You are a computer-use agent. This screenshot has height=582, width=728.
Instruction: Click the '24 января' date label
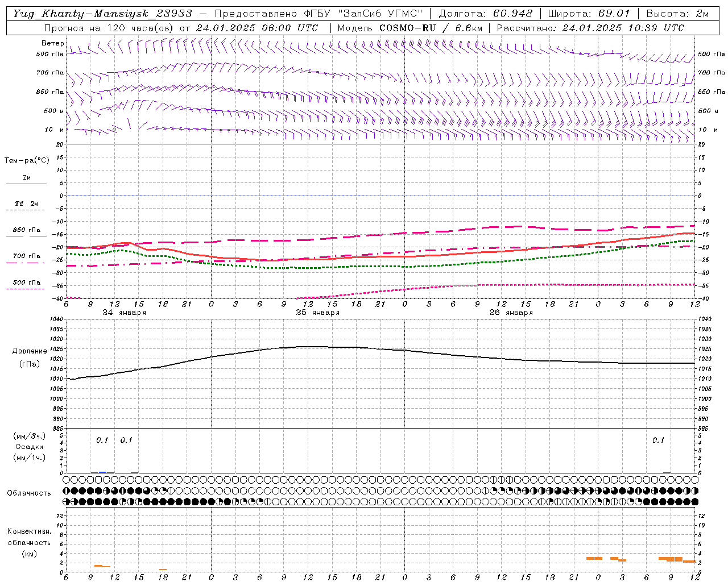click(124, 313)
